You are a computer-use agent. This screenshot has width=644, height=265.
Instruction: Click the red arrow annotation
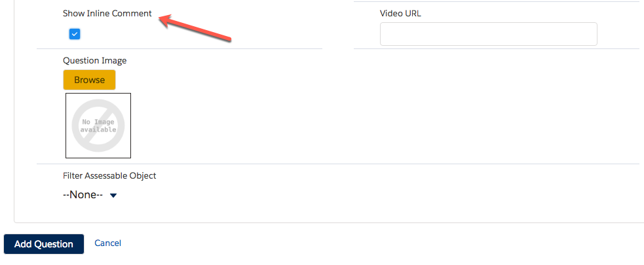tap(195, 28)
